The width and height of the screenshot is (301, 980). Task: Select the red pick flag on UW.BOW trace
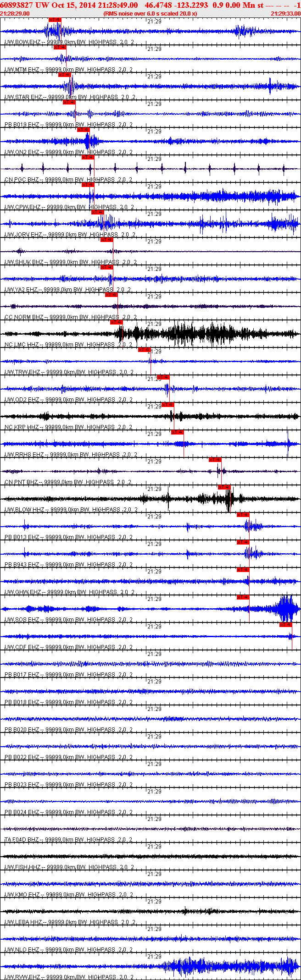pyautogui.click(x=55, y=20)
